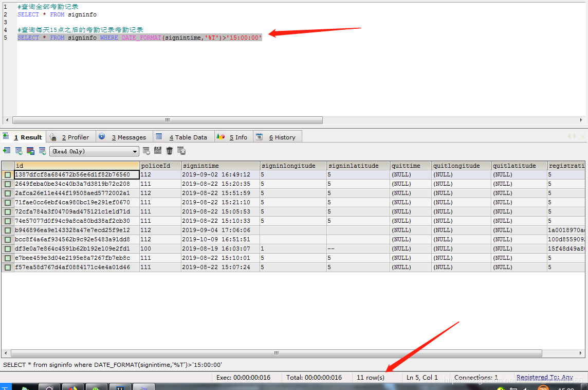Select policeId cell 100
This screenshot has height=390, width=588.
pyautogui.click(x=160, y=249)
